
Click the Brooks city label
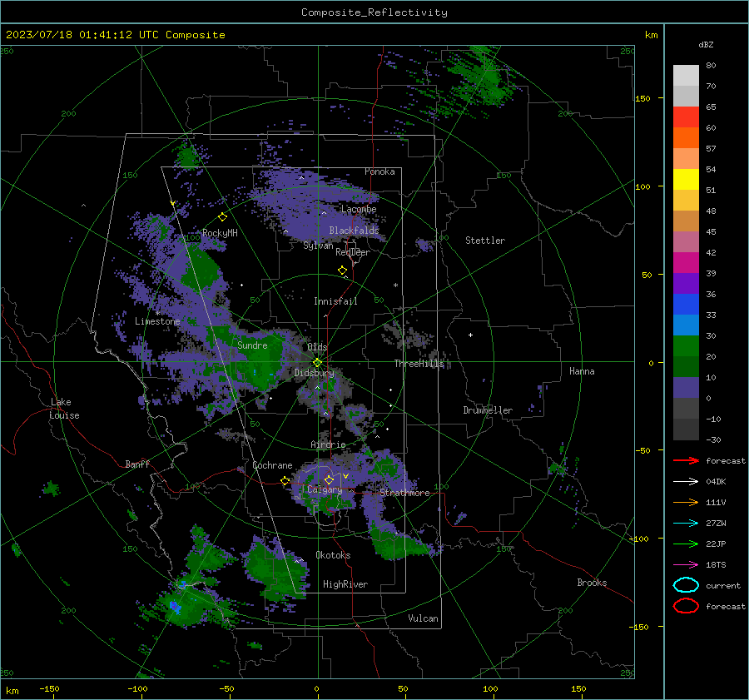pos(592,583)
